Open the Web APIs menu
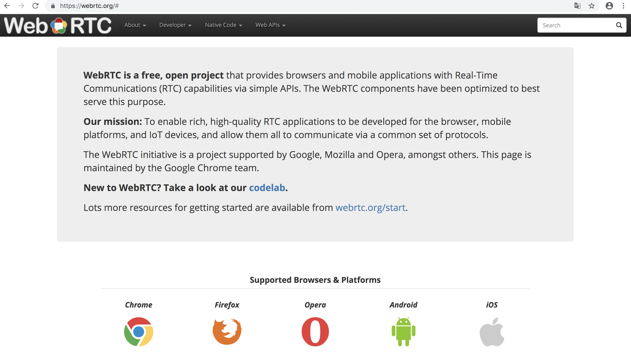This screenshot has width=631, height=364. coord(270,25)
